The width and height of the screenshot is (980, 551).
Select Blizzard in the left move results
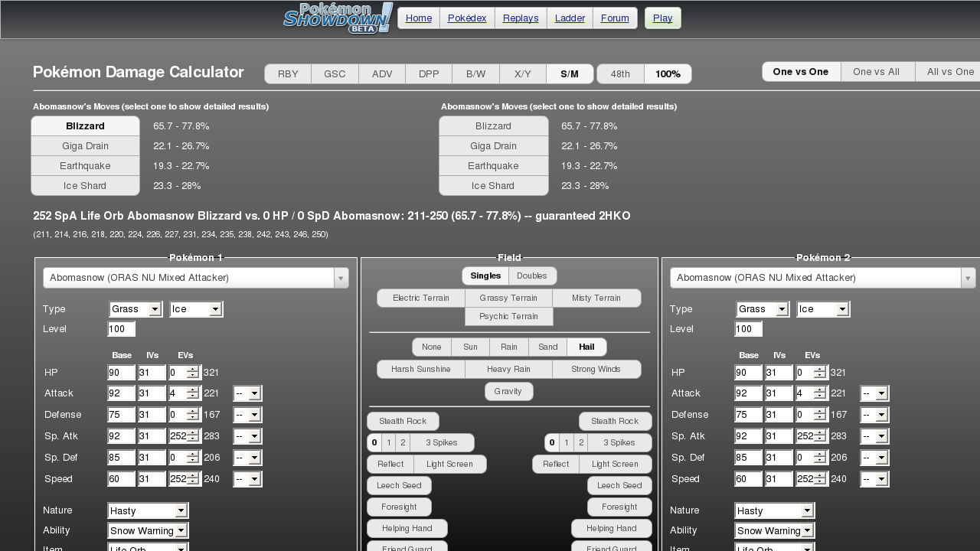coord(85,126)
